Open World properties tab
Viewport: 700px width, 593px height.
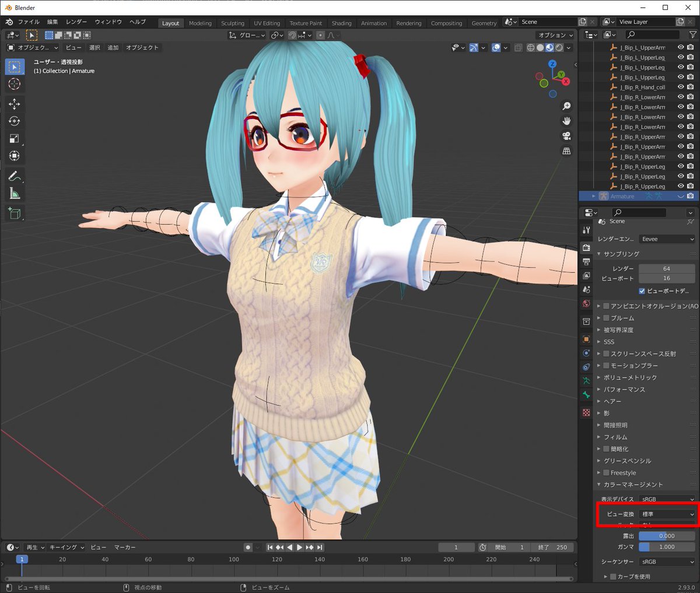(x=586, y=304)
